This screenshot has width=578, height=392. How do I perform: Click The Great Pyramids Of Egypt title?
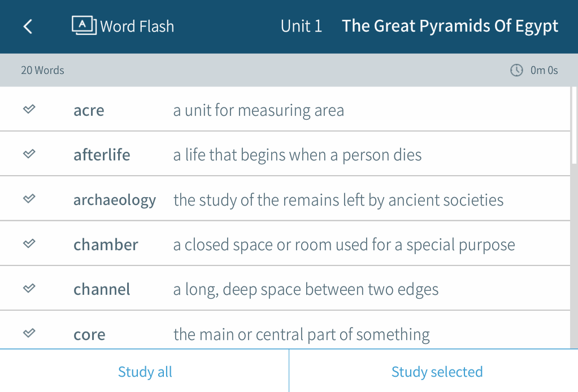pyautogui.click(x=450, y=27)
